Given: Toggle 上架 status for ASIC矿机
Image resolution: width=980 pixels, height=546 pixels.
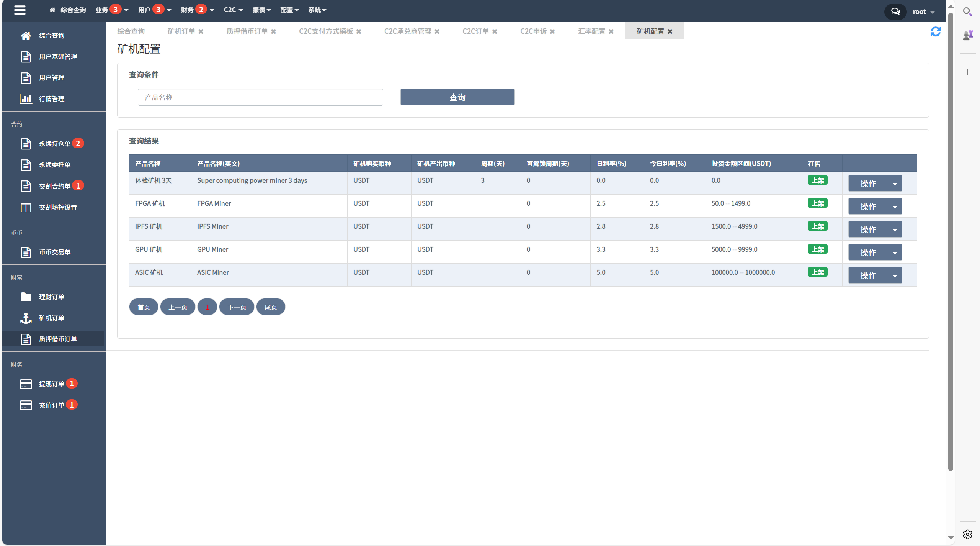Looking at the screenshot, I should [817, 272].
